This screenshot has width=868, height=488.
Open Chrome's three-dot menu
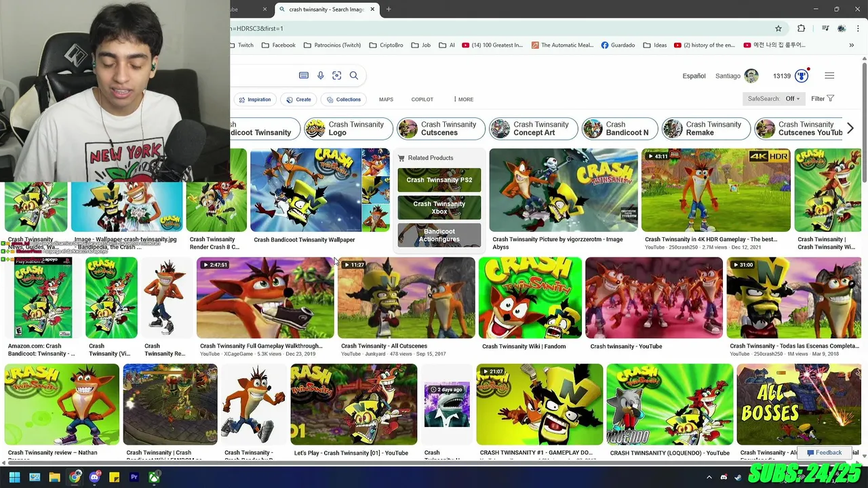(x=858, y=28)
